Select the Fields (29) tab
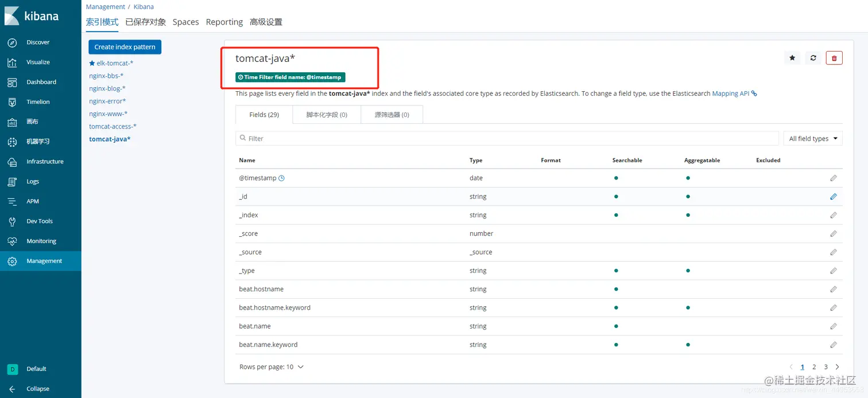Image resolution: width=868 pixels, height=398 pixels. point(264,115)
